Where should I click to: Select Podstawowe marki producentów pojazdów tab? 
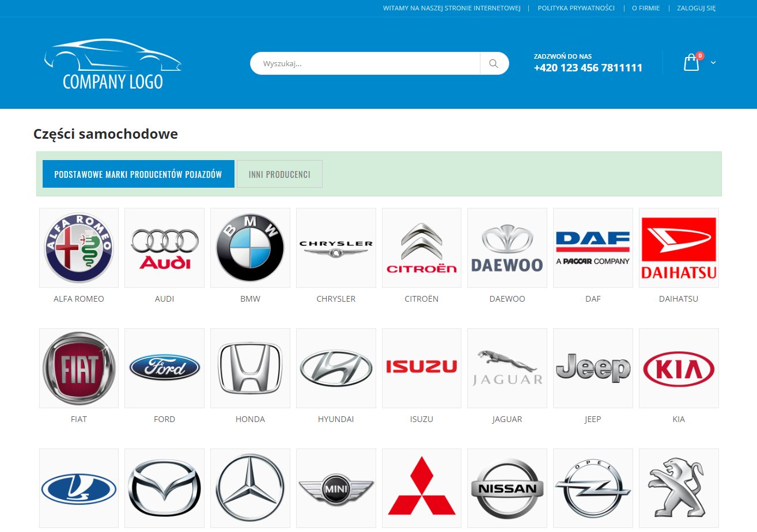[138, 174]
